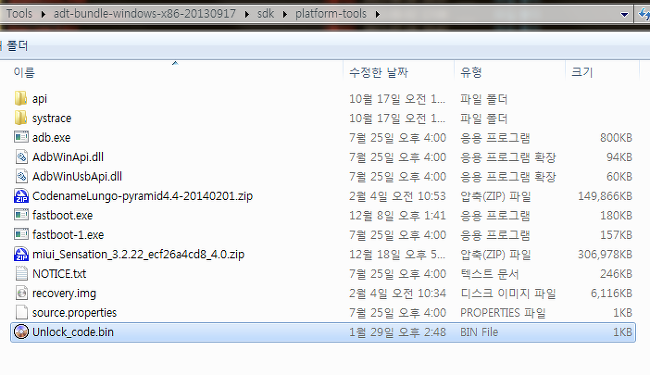Click the source.properties file icon
Image resolution: width=650 pixels, height=375 pixels.
pos(22,312)
